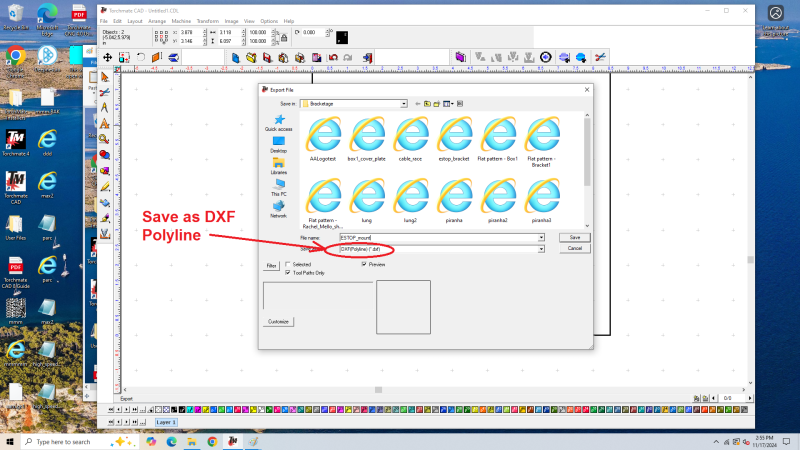Open Torchmate 4 desktop shortcut
The height and width of the screenshot is (450, 800).
click(x=16, y=142)
